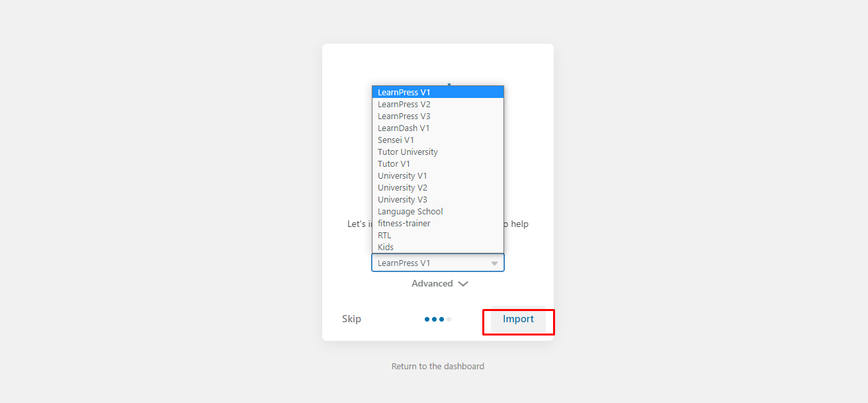The width and height of the screenshot is (868, 403).
Task: Select Tutor University demo
Action: pyautogui.click(x=437, y=152)
